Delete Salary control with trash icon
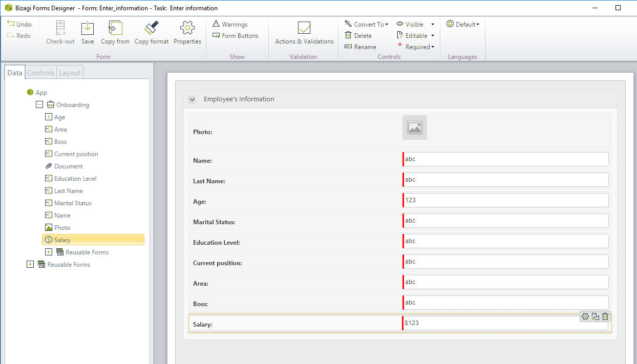This screenshot has height=364, width=637. pos(605,316)
